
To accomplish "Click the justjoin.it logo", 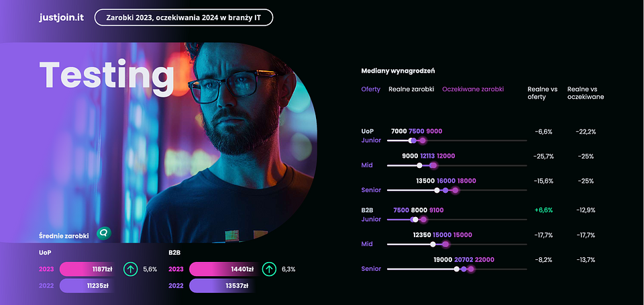I will click(62, 17).
